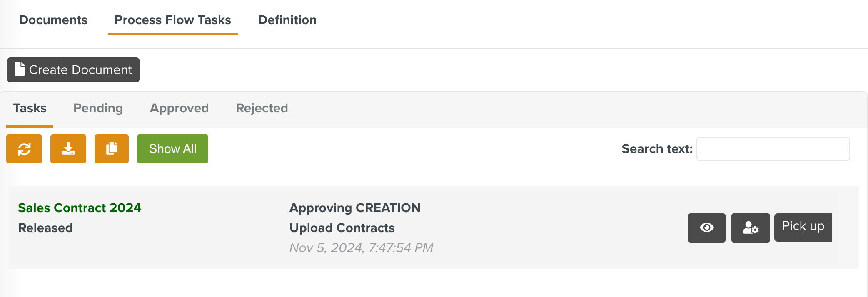Refresh the tasks list
868x297 pixels.
tap(24, 148)
